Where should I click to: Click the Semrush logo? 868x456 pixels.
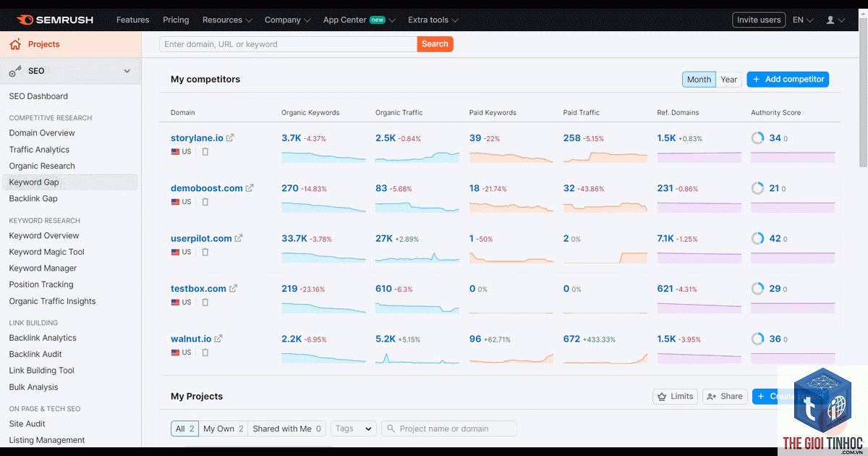(x=55, y=20)
